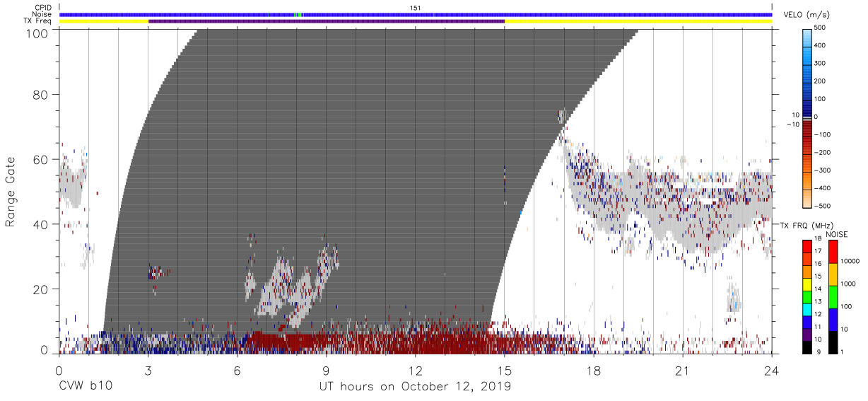This screenshot has width=868, height=401.
Task: Click the 'TX Freq' row label at top left
Action: pyautogui.click(x=39, y=21)
